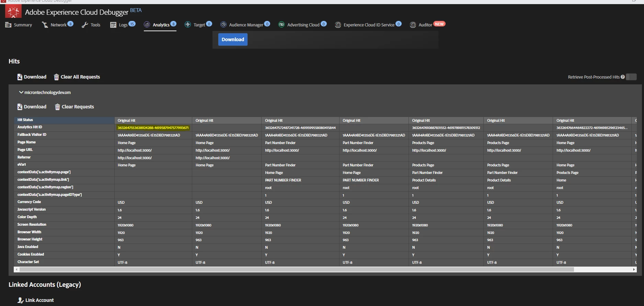
Task: Open the Tools tab
Action: click(x=91, y=25)
